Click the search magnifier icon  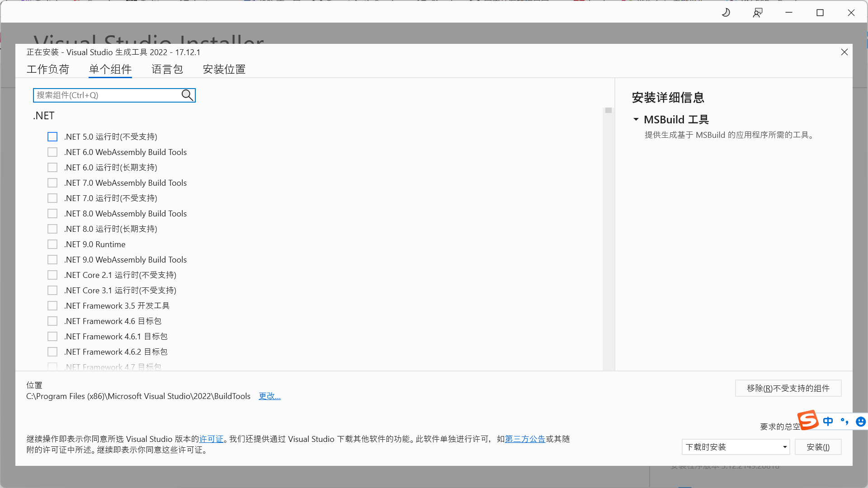(187, 95)
